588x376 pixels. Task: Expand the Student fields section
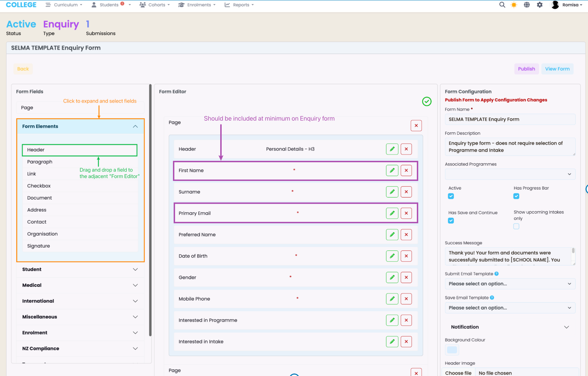80,269
